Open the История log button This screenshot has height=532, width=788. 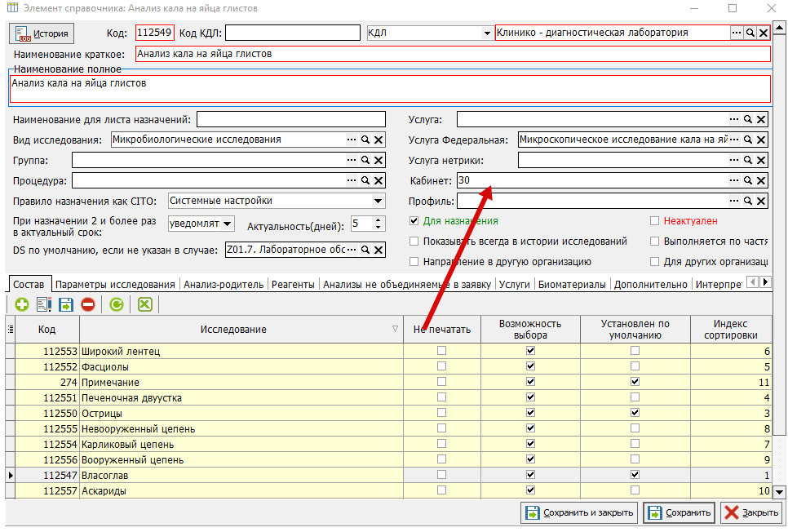(42, 33)
